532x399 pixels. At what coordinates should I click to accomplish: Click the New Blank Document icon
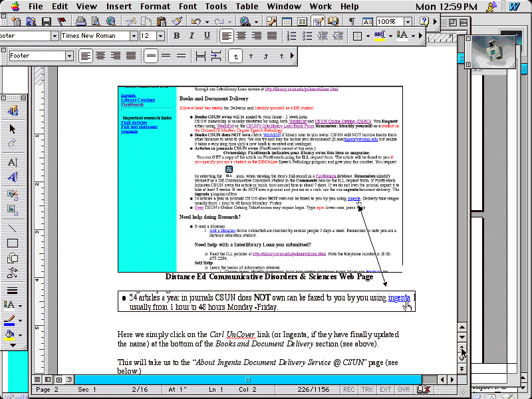pos(15,22)
